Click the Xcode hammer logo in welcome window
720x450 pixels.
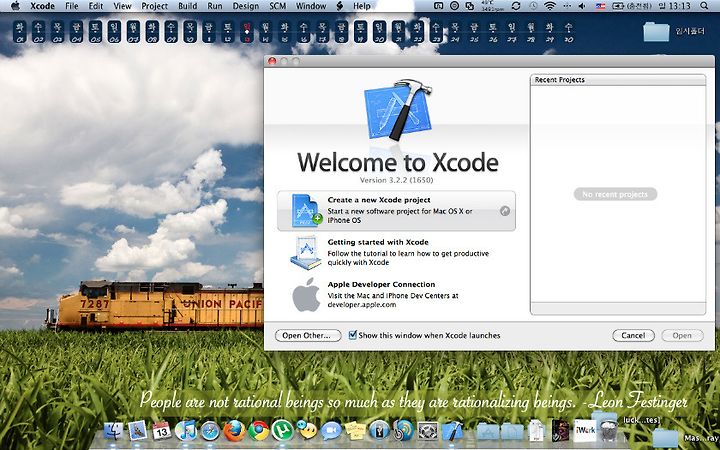[x=398, y=110]
